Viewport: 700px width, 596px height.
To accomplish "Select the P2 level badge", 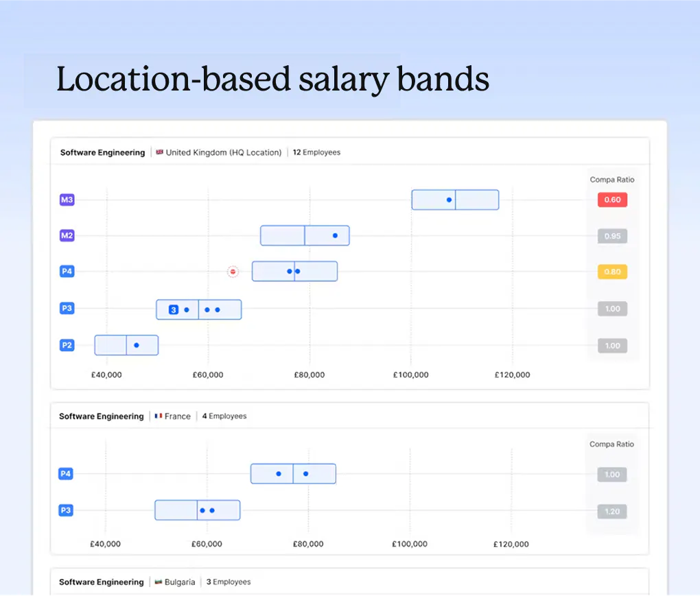I will (67, 345).
